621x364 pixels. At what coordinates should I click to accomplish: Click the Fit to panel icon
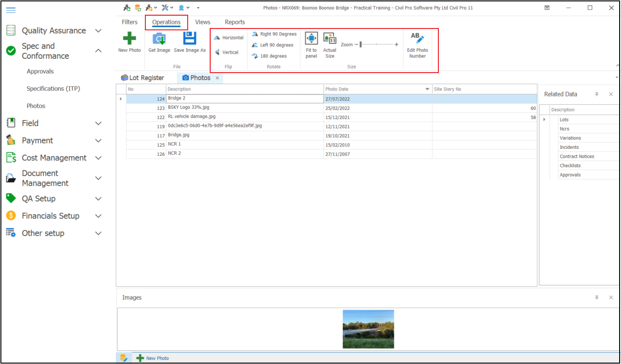(311, 39)
